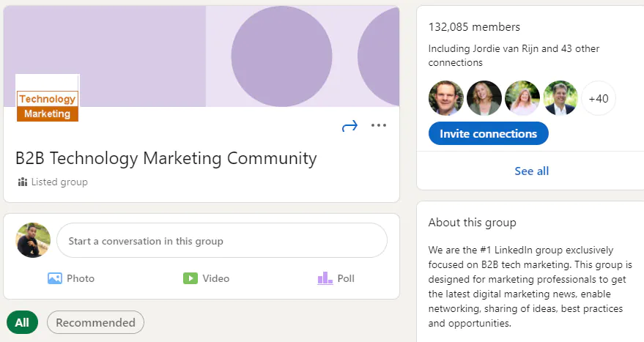
Task: Select the All feed filter
Action: [x=22, y=322]
